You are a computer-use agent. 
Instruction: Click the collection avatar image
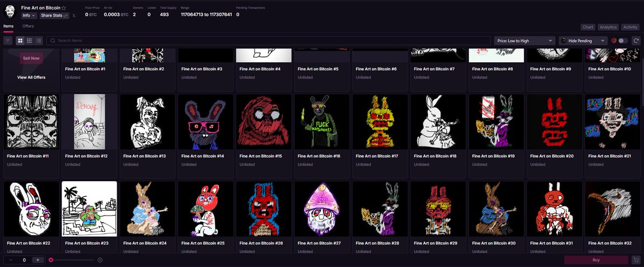tap(10, 11)
